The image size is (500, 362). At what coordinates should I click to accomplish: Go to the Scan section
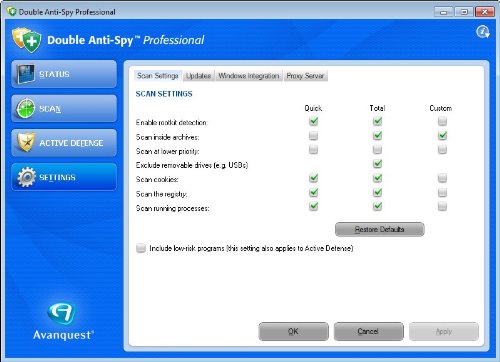tap(64, 108)
